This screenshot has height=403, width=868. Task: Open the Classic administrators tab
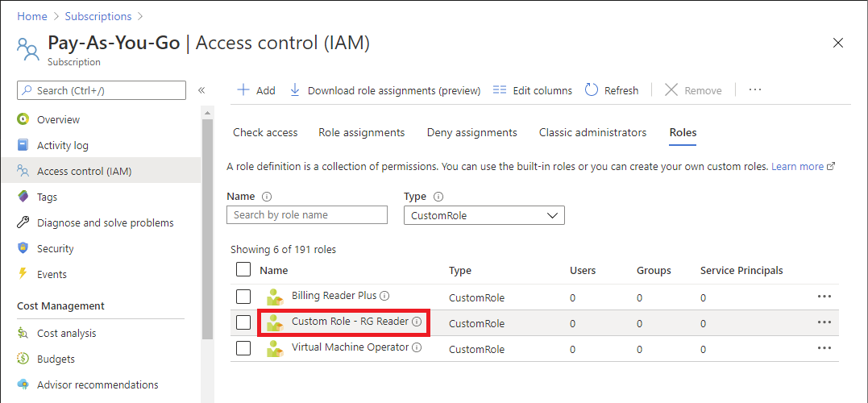592,132
